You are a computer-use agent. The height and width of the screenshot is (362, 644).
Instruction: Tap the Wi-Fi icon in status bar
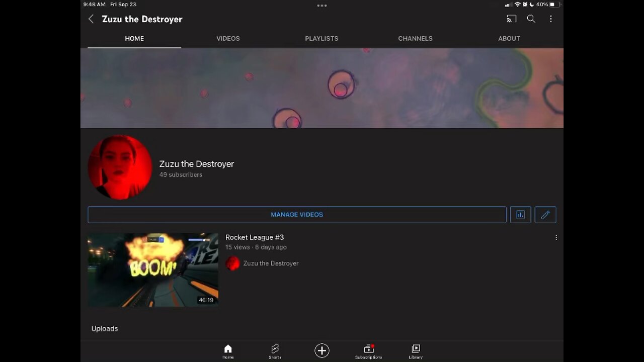point(517,5)
